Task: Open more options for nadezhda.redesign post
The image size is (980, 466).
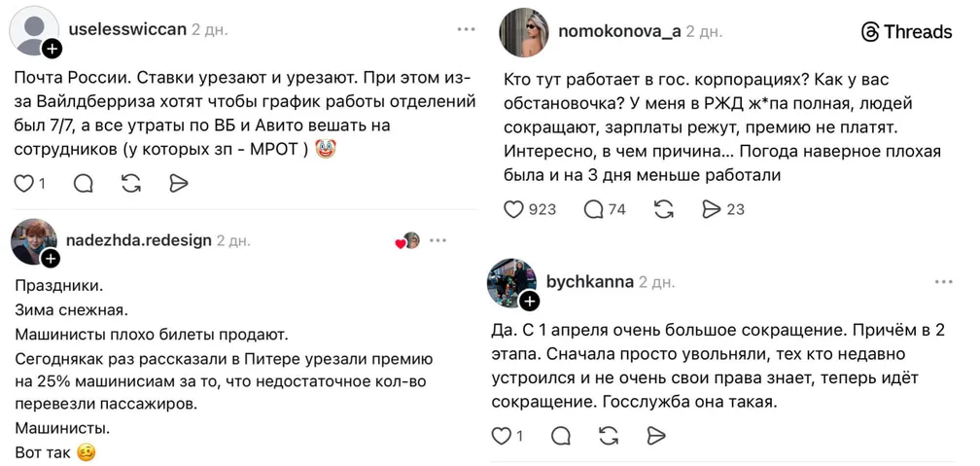Action: [x=438, y=240]
